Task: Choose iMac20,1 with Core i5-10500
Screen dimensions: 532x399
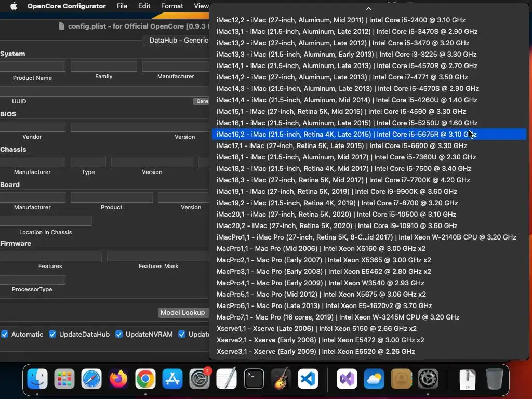Action: 369,214
